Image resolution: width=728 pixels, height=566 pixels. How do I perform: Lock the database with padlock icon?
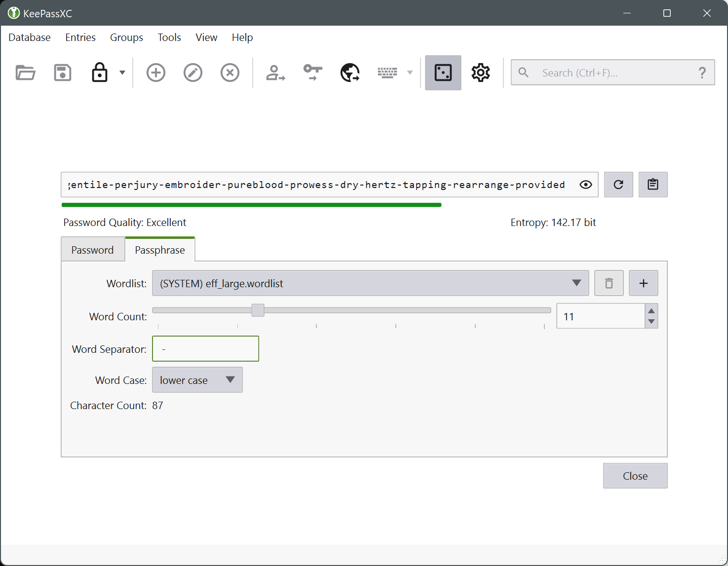point(100,73)
